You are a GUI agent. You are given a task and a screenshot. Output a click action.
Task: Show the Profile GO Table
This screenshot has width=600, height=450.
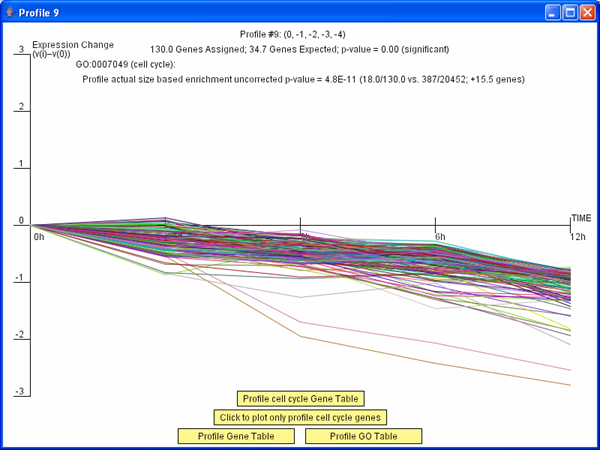tap(364, 436)
